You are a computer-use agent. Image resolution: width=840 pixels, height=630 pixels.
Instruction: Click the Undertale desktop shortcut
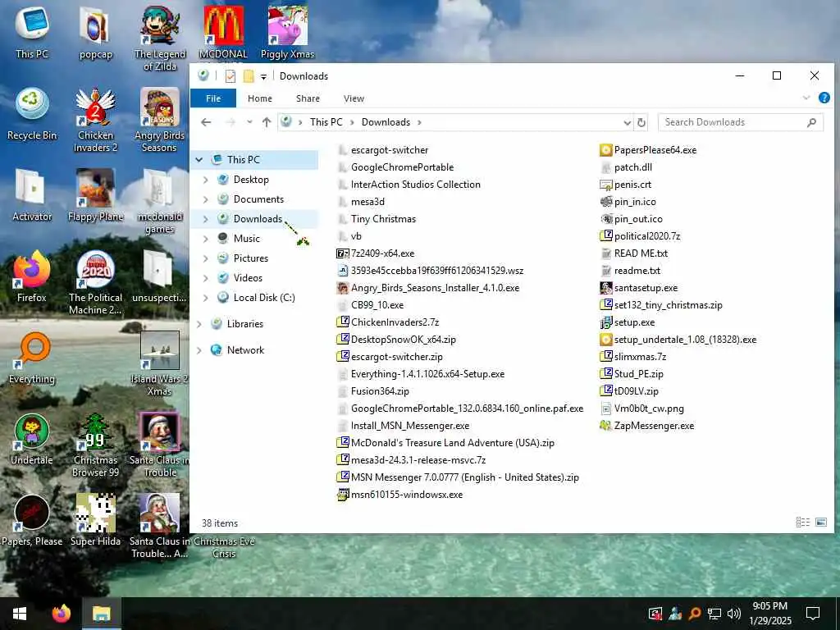tap(32, 440)
